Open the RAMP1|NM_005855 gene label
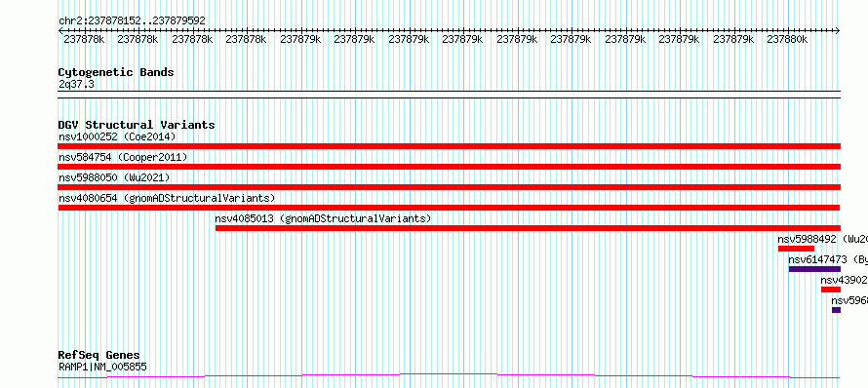 (102, 367)
